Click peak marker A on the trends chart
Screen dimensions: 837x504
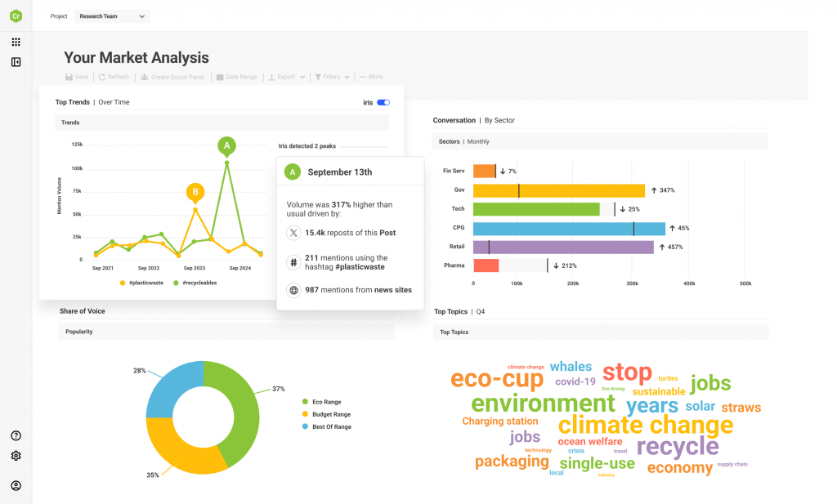coord(226,146)
